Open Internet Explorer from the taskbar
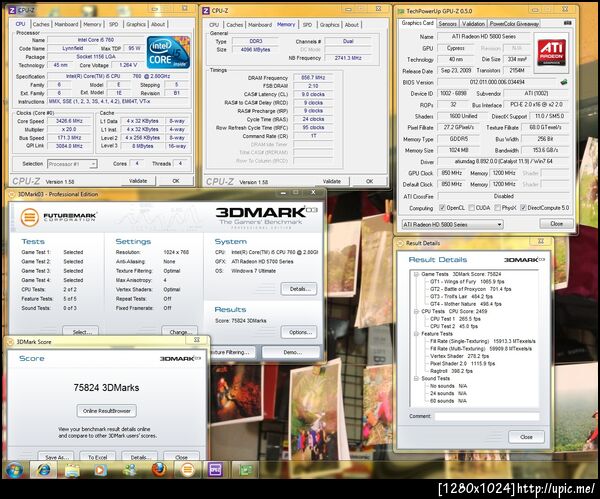 tap(43, 470)
